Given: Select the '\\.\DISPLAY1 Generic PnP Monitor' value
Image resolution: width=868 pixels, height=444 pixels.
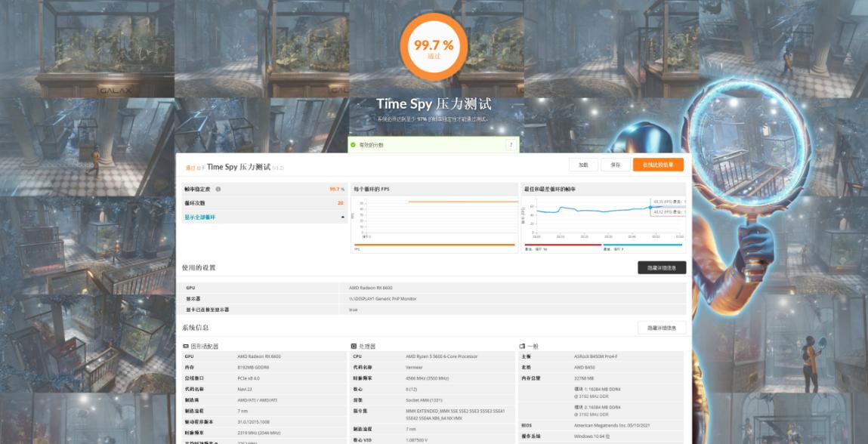Looking at the screenshot, I should pyautogui.click(x=382, y=299).
